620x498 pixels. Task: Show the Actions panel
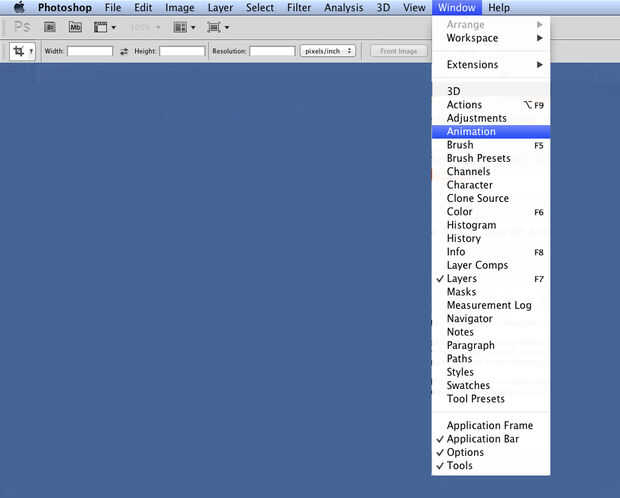point(491,105)
